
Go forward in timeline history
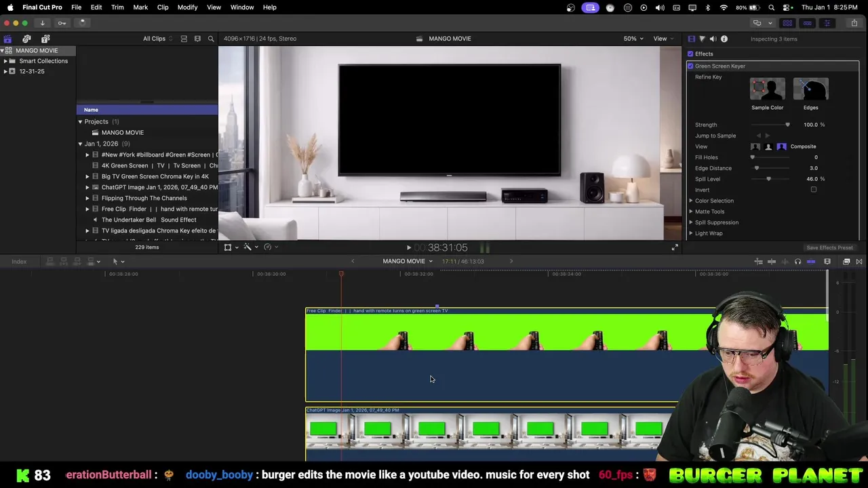(511, 261)
